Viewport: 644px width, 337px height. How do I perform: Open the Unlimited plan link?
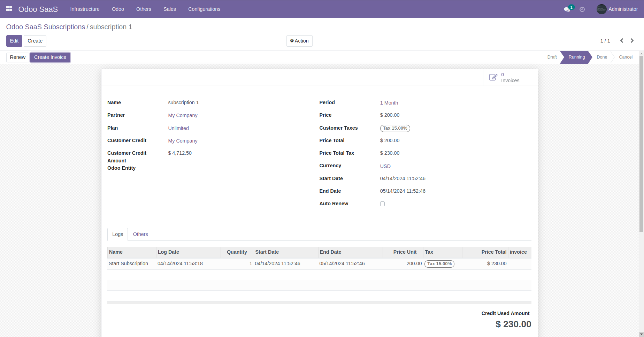[178, 128]
